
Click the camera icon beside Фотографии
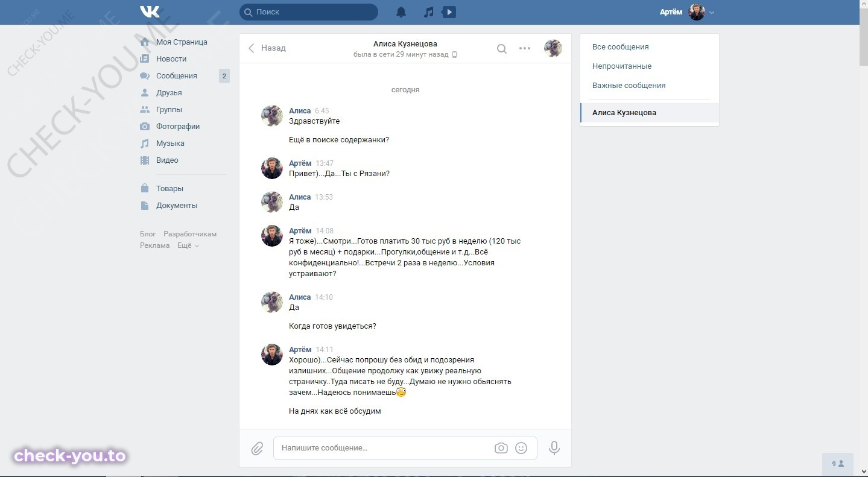pos(145,127)
